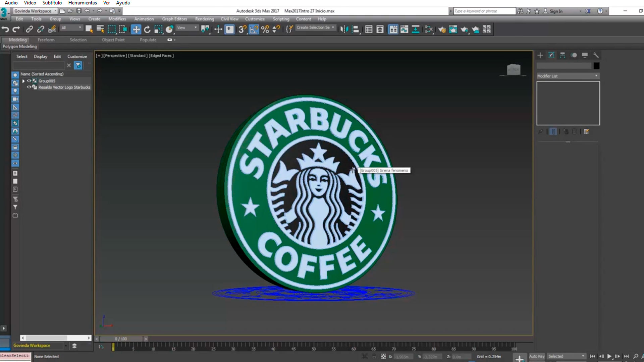Open the View reference coordinate dropdown
Image resolution: width=644 pixels, height=362 pixels.
[187, 28]
